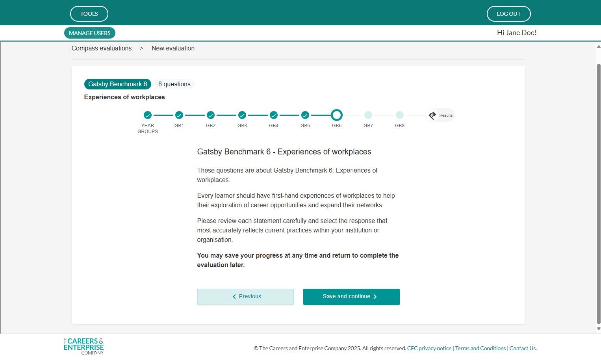
Task: Log out via the LOG OUT button
Action: 508,13
